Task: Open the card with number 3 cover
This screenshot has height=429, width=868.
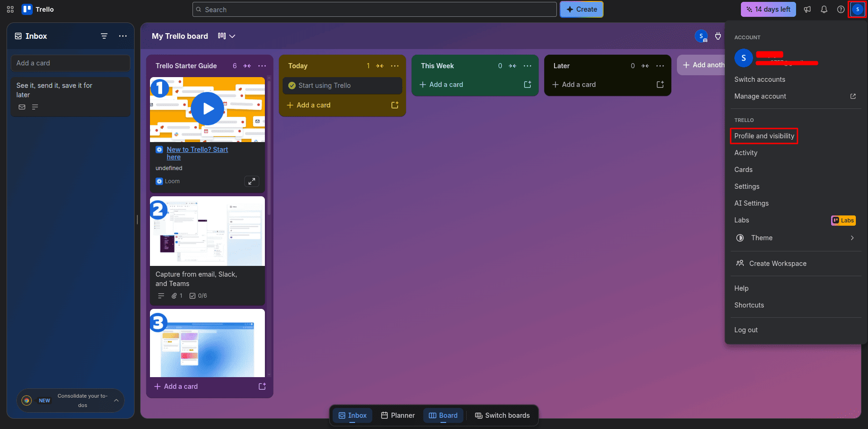Action: tap(207, 343)
